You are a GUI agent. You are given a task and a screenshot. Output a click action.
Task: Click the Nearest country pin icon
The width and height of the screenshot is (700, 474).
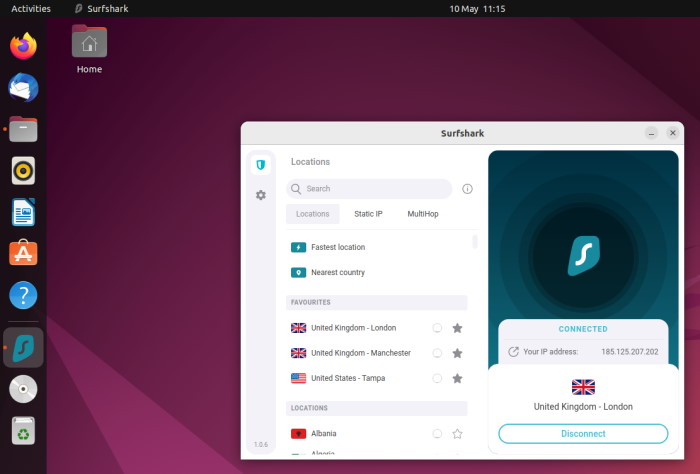[298, 272]
